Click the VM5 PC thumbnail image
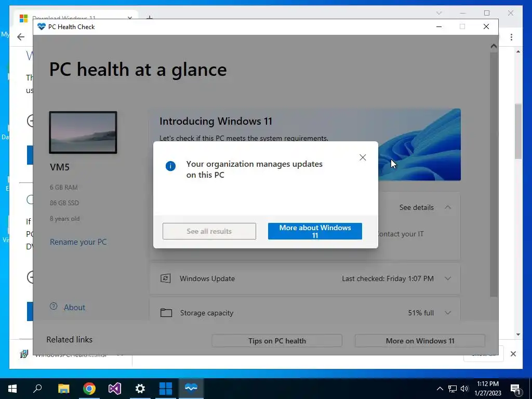The height and width of the screenshot is (399, 532). point(83,132)
